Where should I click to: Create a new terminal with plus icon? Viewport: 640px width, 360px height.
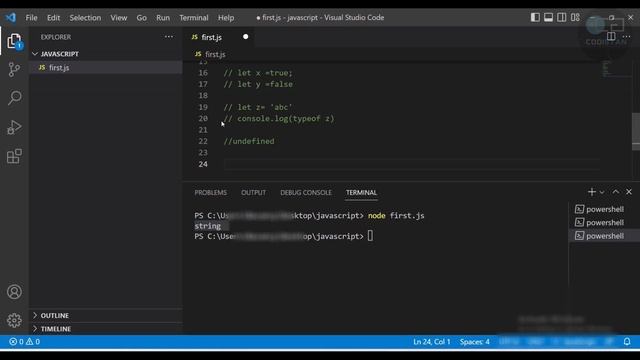(x=591, y=192)
